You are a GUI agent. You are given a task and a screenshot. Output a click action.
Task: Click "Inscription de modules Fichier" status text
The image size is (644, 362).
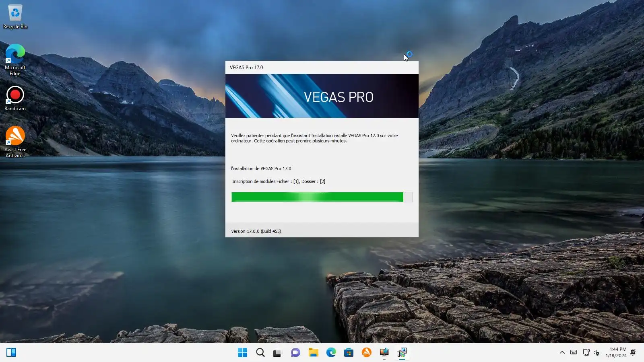[279, 181]
